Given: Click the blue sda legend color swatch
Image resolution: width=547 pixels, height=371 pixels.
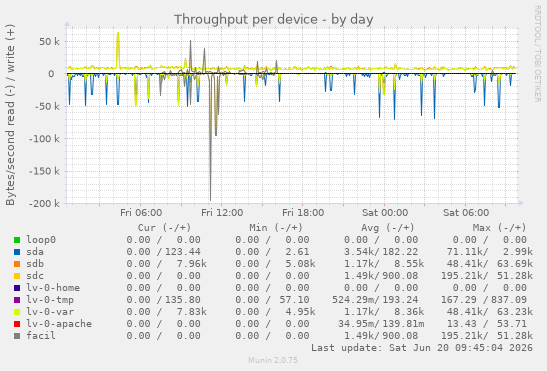Looking at the screenshot, I should pyautogui.click(x=17, y=252).
